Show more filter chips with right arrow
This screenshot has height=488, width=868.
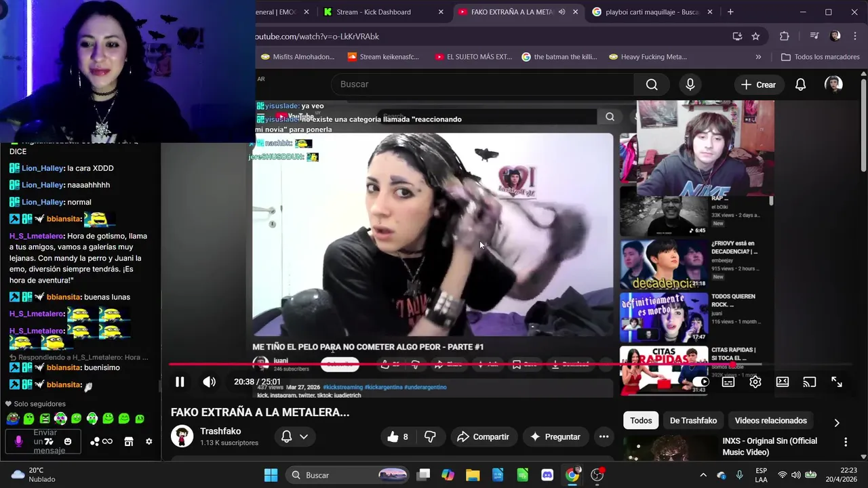[x=837, y=422]
